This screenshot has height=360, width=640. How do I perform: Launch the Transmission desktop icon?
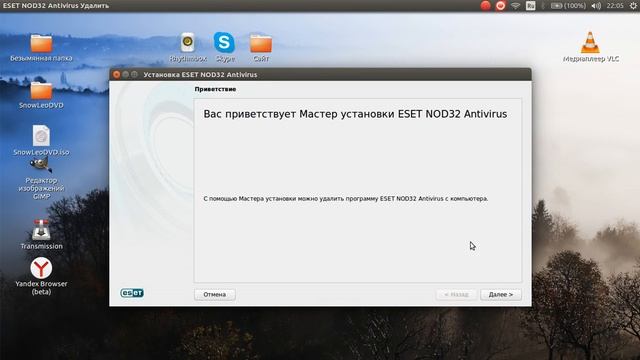(41, 230)
